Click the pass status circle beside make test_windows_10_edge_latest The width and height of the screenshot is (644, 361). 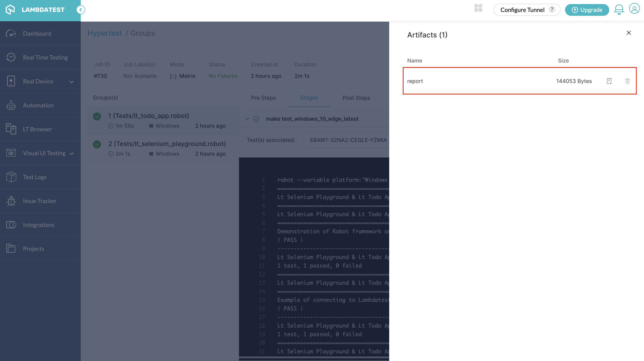point(256,119)
